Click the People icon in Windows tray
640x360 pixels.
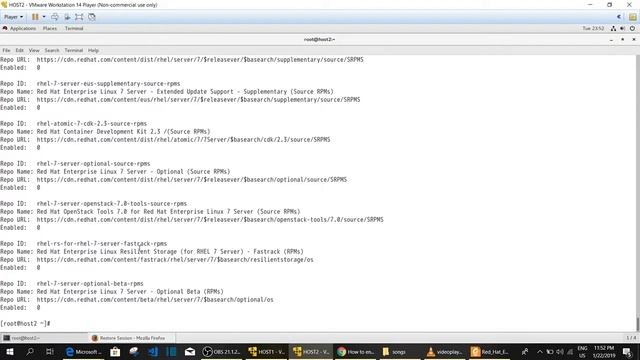[x=525, y=351]
